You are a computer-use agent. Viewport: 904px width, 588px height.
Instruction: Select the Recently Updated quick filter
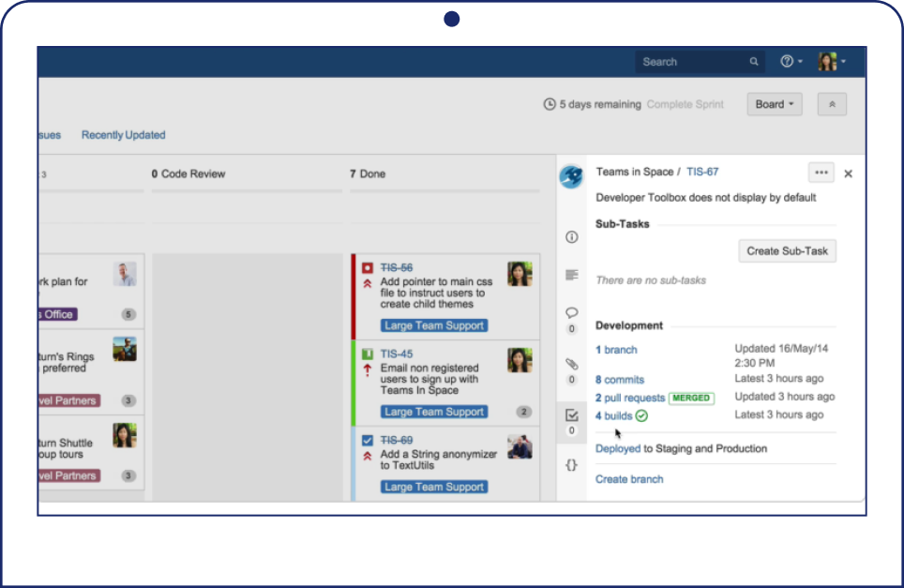(x=123, y=135)
